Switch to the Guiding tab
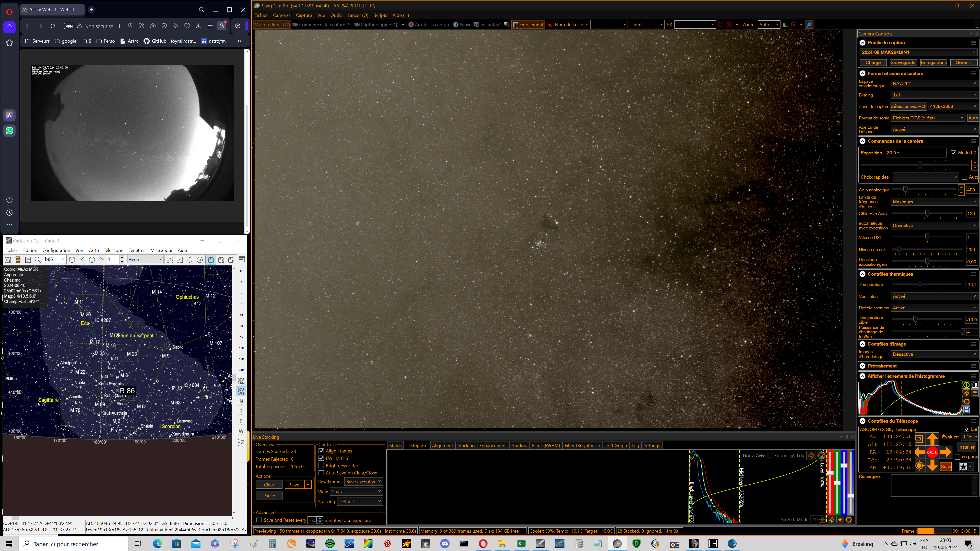This screenshot has height=551, width=980. (519, 445)
